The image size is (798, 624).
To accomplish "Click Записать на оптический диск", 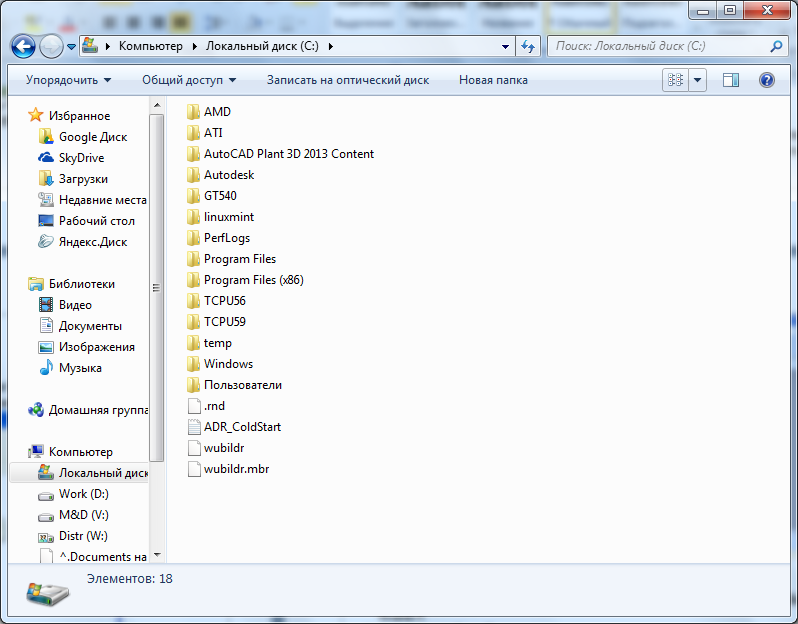I will coord(348,80).
